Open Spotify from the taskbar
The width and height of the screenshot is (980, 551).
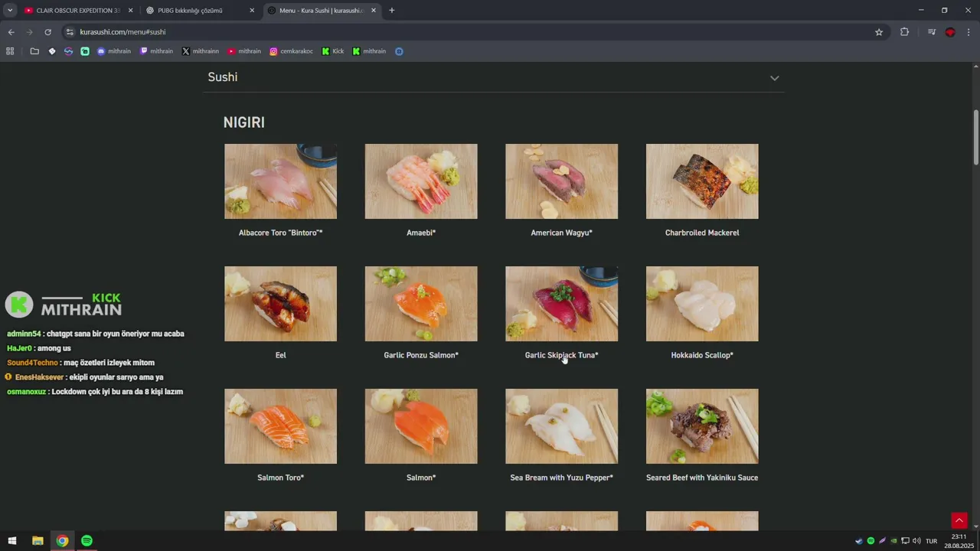coord(87,541)
